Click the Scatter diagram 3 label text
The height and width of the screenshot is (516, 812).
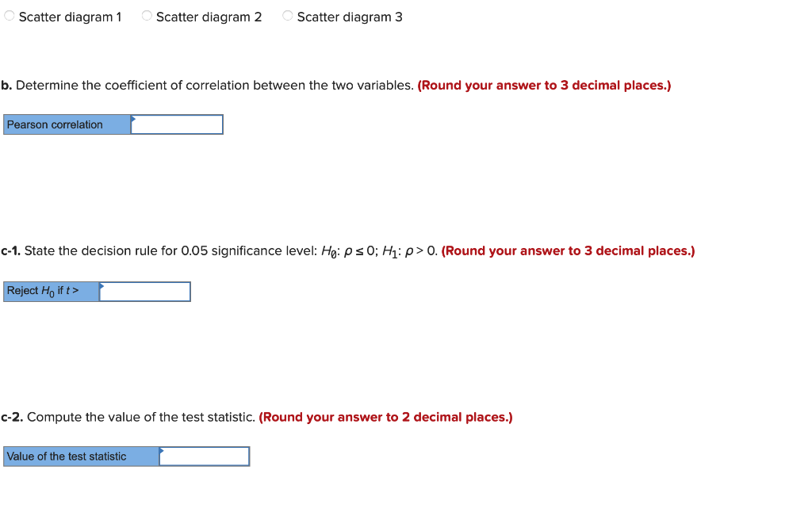349,17
